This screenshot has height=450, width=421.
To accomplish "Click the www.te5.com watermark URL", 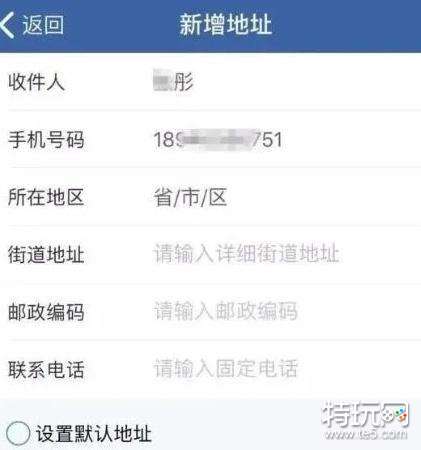I will tap(366, 435).
